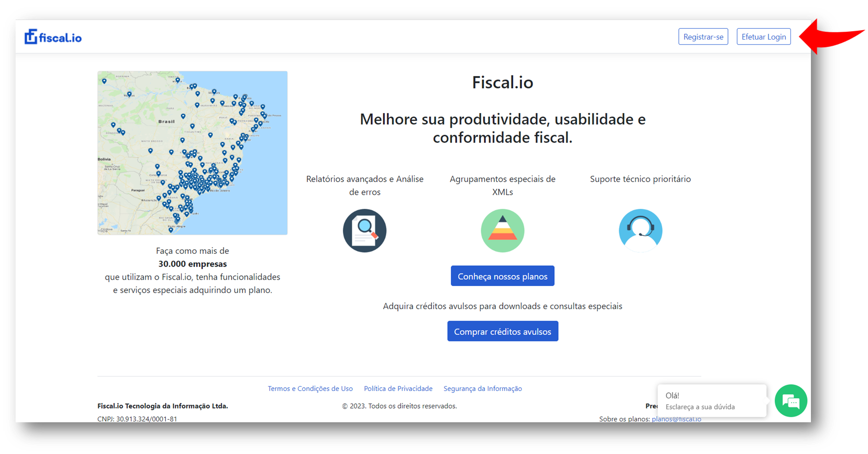Click the planos@fiscal.io email link
Image resolution: width=868 pixels, height=454 pixels.
[676, 419]
